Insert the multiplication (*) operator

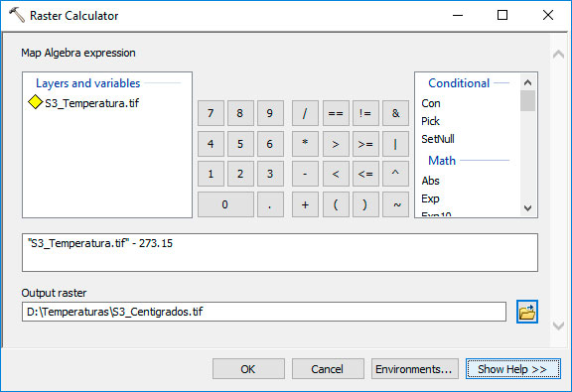pos(305,144)
